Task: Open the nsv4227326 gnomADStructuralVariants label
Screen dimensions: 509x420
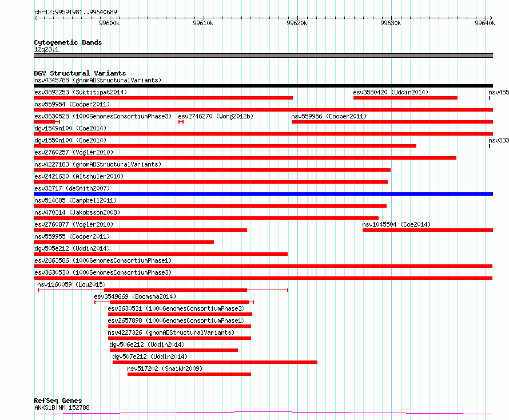Action: pos(171,332)
